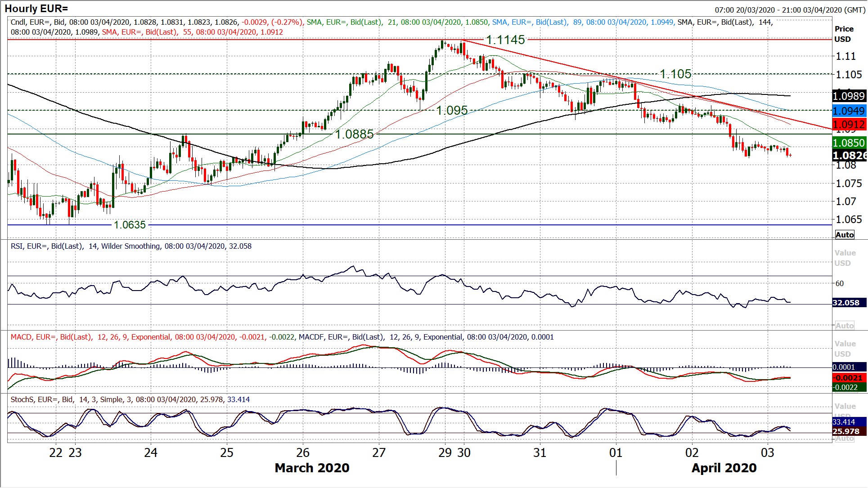This screenshot has height=488, width=868.
Task: Click the green 1.0850 SMA price tag
Action: (x=849, y=143)
